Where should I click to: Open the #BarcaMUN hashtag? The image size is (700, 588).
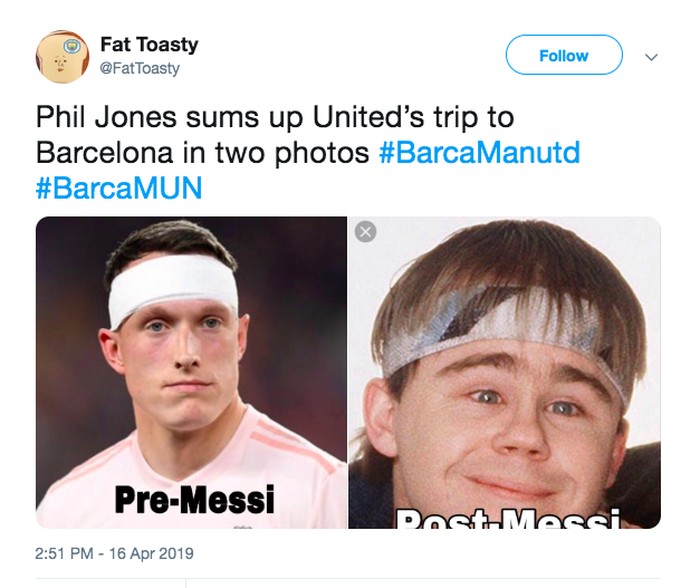tap(119, 188)
